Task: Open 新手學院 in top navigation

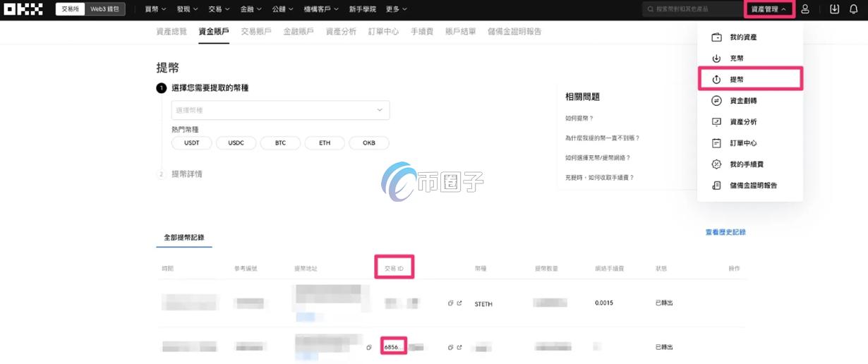Action: 363,9
